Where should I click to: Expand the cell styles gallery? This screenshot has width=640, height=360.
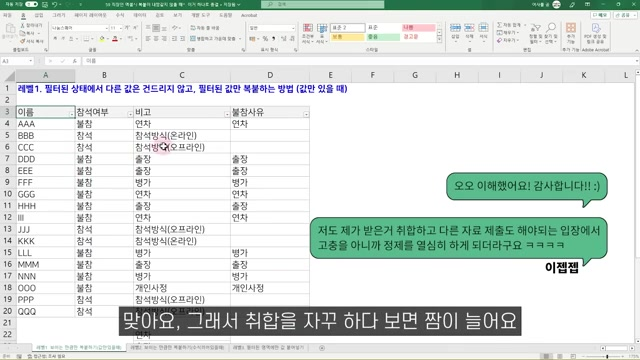(x=439, y=40)
